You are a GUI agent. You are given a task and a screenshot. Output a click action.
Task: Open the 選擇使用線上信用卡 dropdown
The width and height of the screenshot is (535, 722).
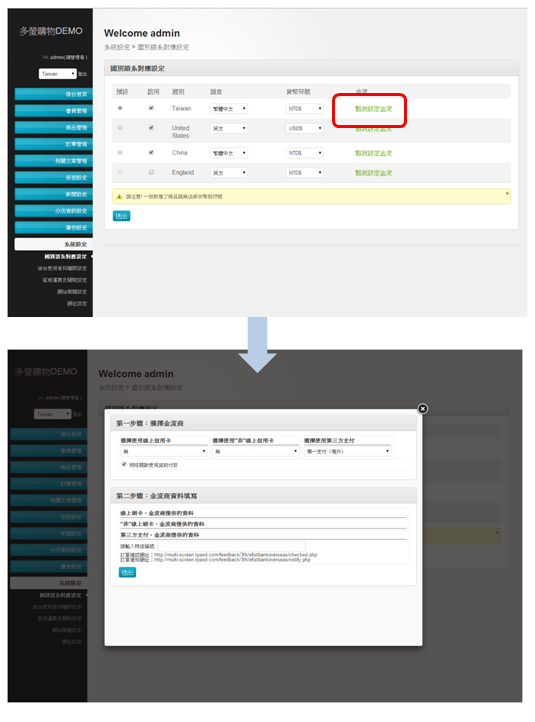(x=164, y=451)
